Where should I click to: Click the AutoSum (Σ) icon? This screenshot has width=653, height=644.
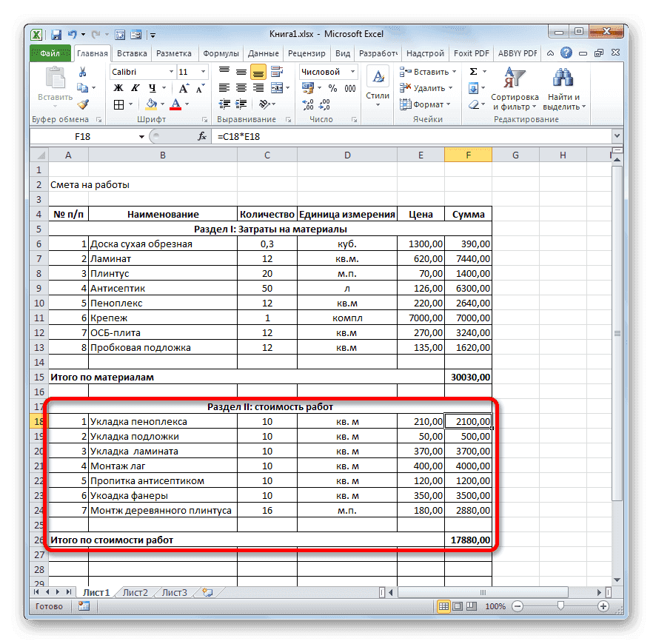[472, 72]
